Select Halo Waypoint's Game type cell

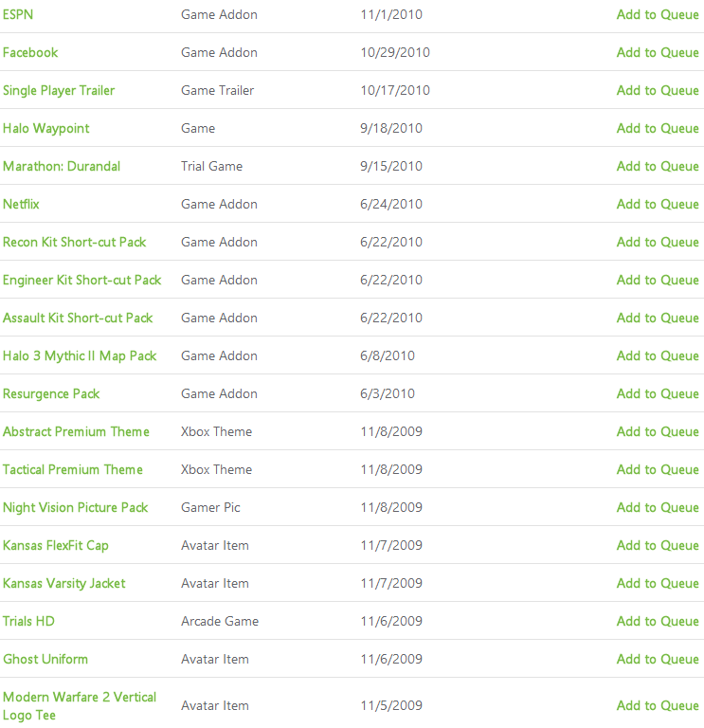click(198, 129)
